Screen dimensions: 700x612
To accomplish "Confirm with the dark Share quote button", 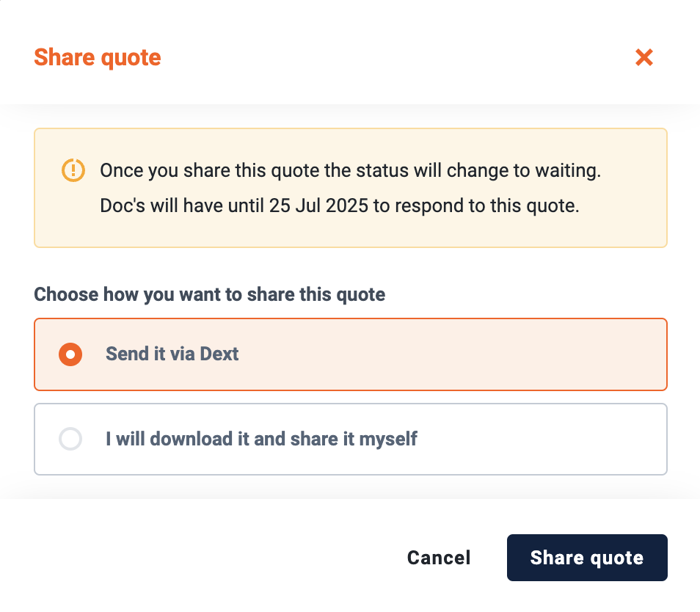I will tap(587, 558).
